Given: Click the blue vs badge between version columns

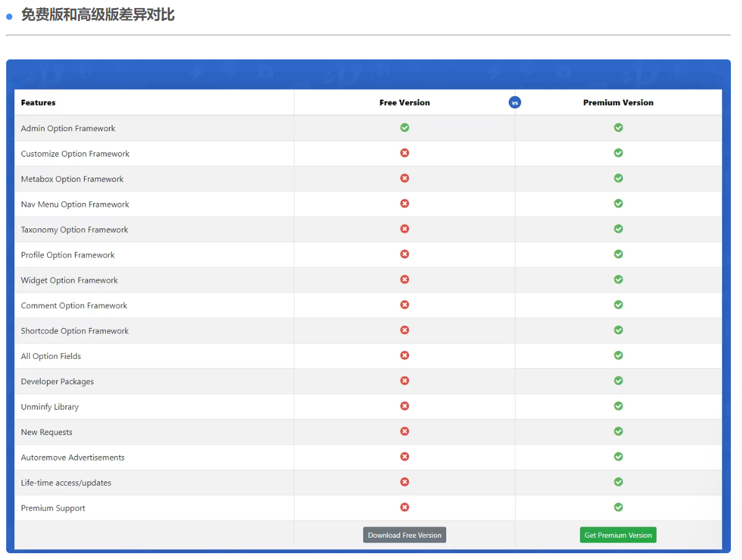Looking at the screenshot, I should 515,102.
